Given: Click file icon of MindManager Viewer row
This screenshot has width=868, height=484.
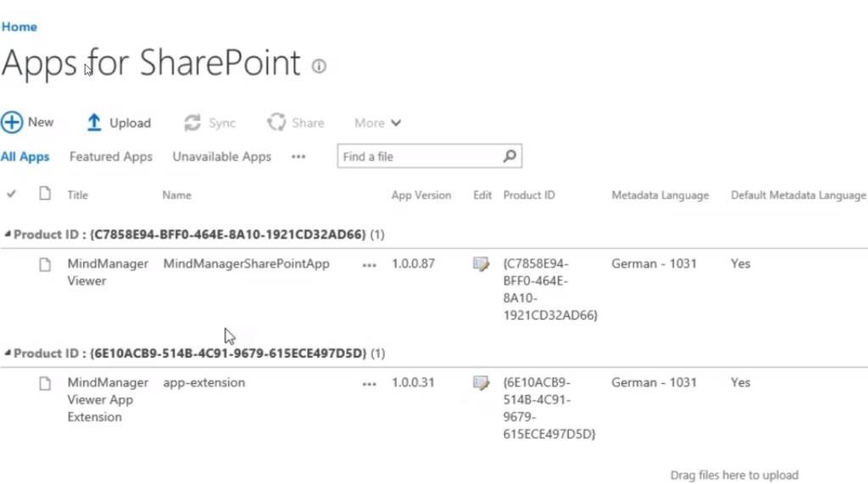Looking at the screenshot, I should (x=45, y=264).
